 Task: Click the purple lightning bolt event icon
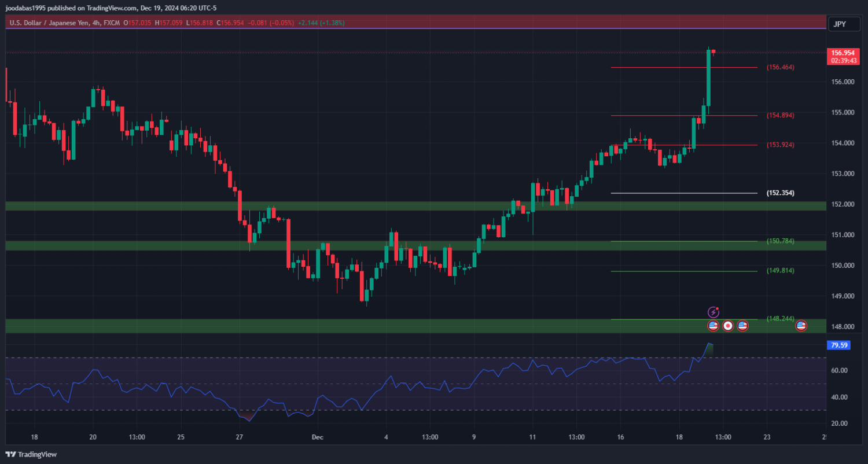tap(714, 312)
